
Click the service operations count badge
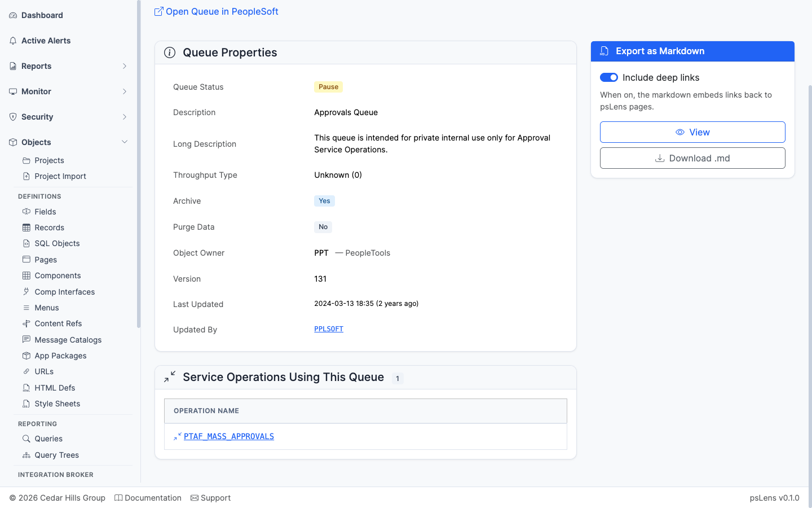[x=398, y=379]
